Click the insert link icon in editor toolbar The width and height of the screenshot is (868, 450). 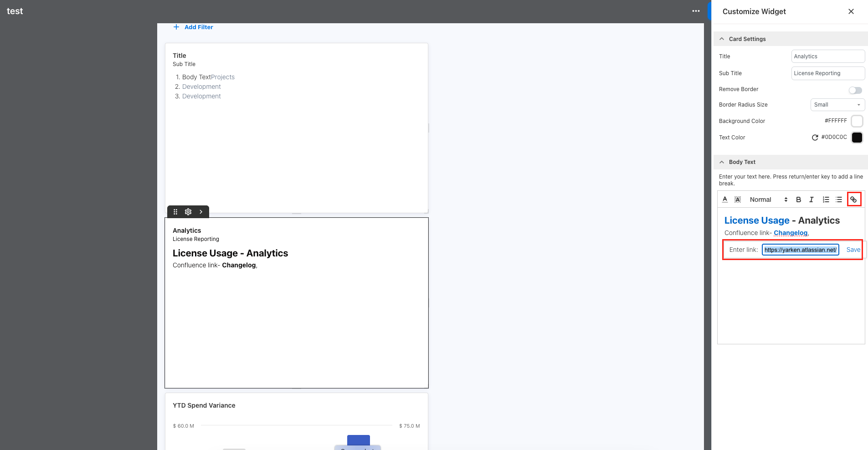(853, 199)
